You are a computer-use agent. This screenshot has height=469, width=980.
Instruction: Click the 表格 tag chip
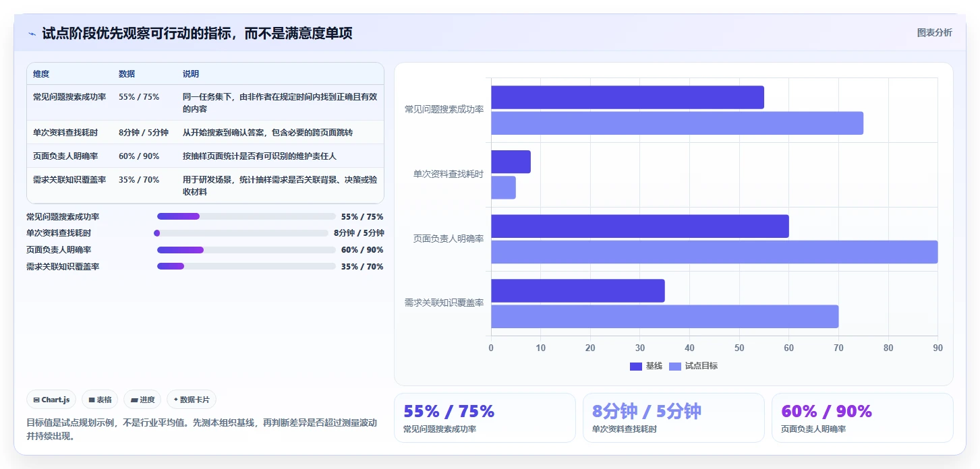(x=100, y=400)
